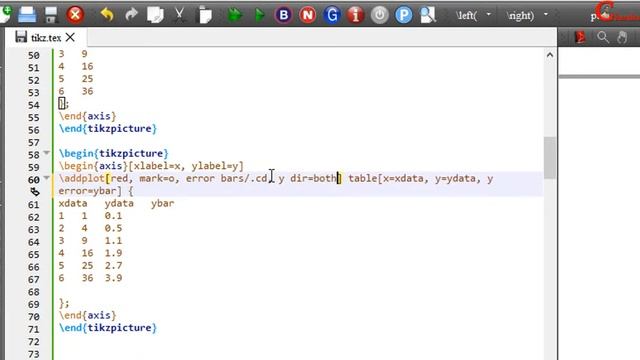Screen dimensions: 640x360
Task: Click line number 68 in the gutter
Action: pyautogui.click(x=34, y=292)
